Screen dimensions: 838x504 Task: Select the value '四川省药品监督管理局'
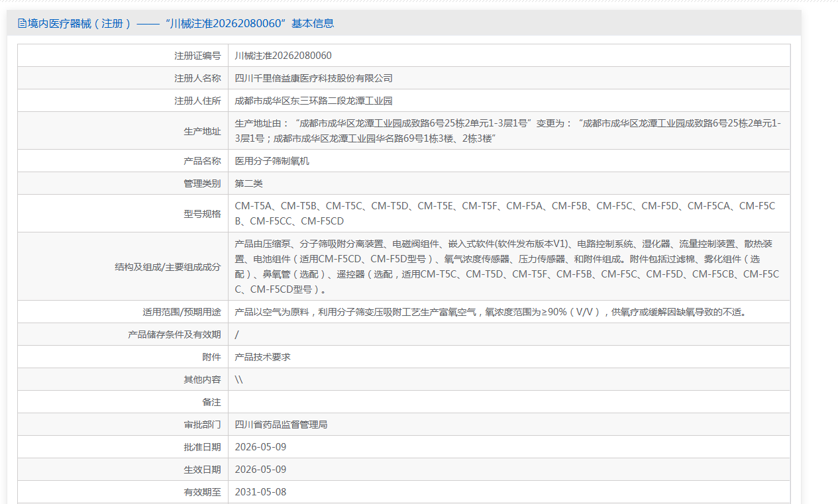pyautogui.click(x=282, y=425)
